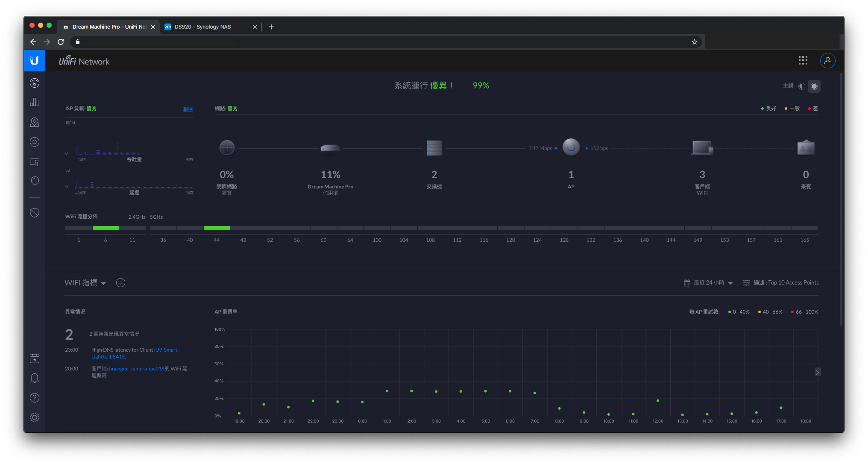Open the Dashboard gauge icon in sidebar

(35, 83)
